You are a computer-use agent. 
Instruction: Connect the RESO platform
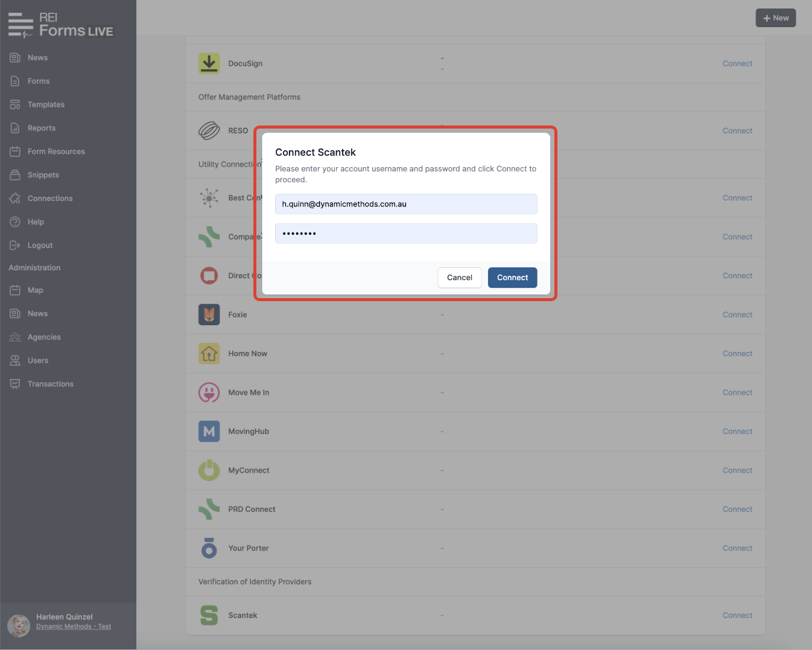(737, 131)
